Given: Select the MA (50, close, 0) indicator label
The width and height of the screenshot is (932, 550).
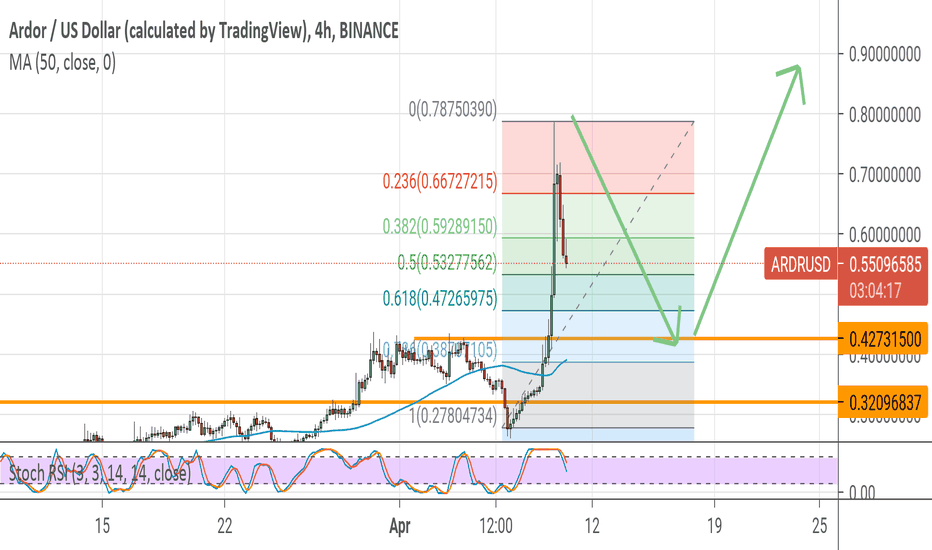Looking at the screenshot, I should coord(62,62).
